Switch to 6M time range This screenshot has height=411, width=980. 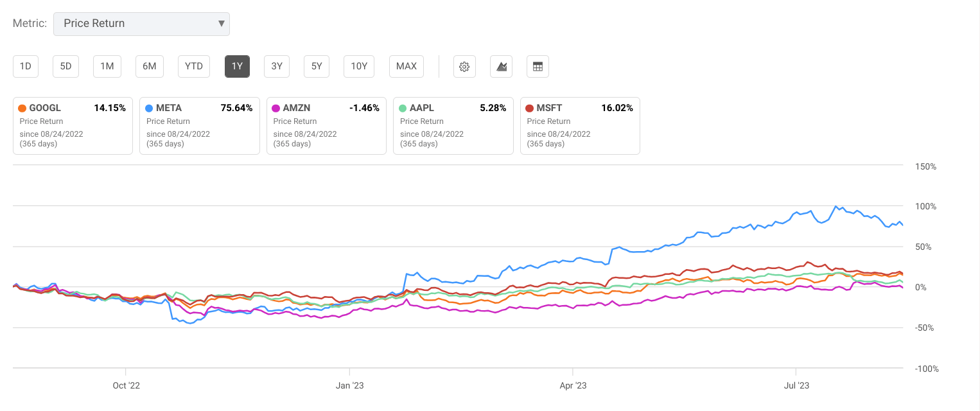pyautogui.click(x=149, y=66)
